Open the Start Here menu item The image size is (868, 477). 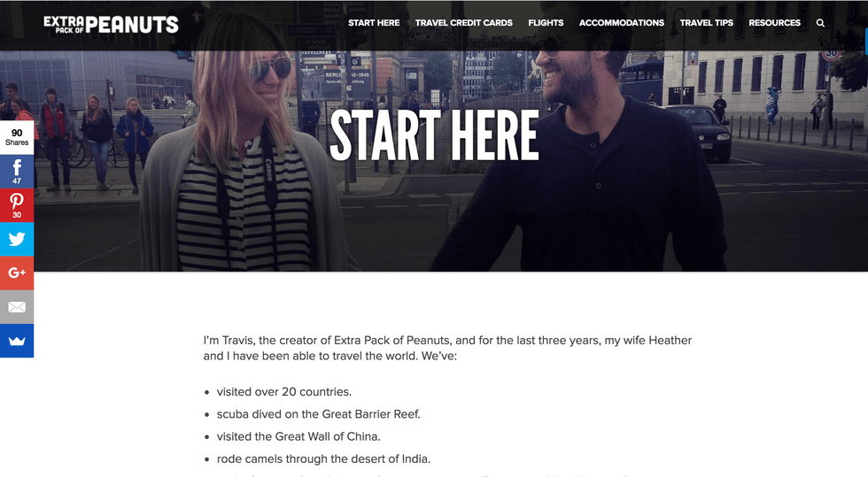click(x=374, y=23)
